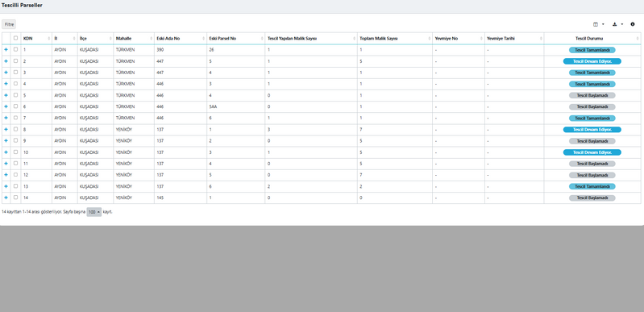This screenshot has width=644, height=312.
Task: Click Eski Ada No 145 cell
Action: tap(160, 198)
